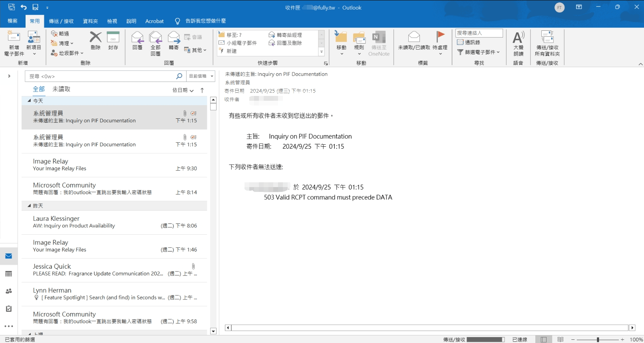Click the zoom slider handle in status bar
Viewport: 644px width, 343px height.
[598, 339]
